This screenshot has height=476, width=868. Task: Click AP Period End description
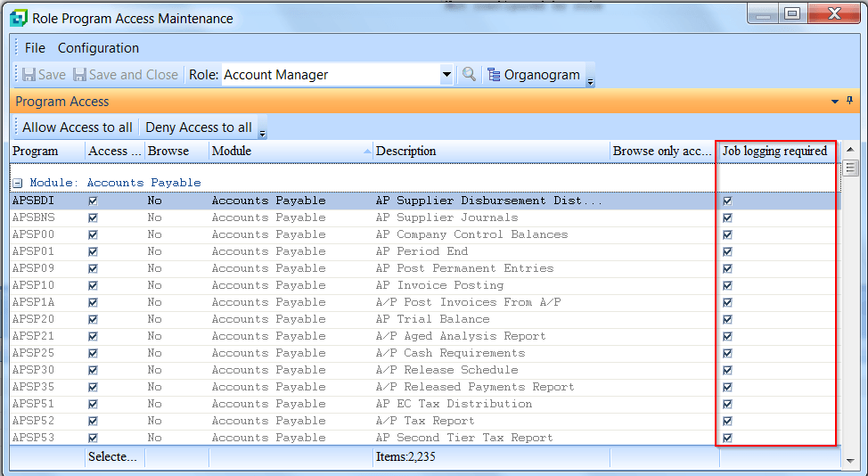[422, 251]
